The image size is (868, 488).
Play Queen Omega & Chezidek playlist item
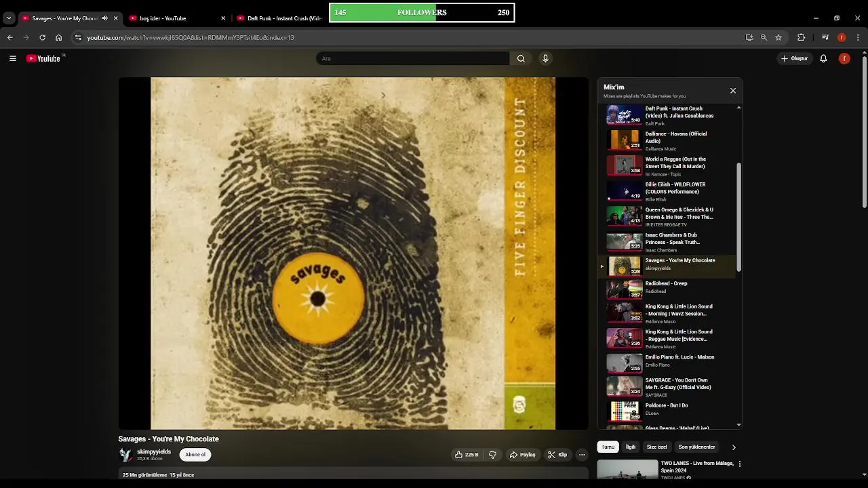point(668,216)
